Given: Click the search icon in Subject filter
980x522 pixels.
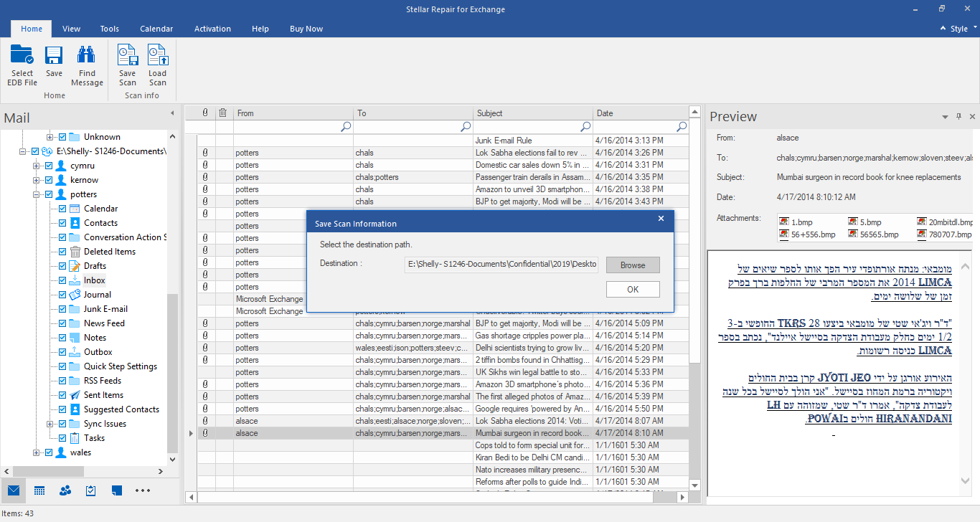Looking at the screenshot, I should (585, 127).
